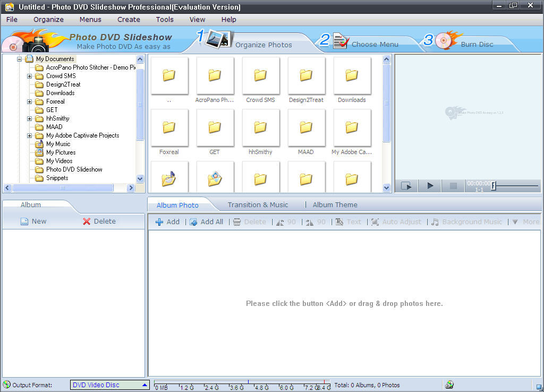This screenshot has width=544, height=392.
Task: Switch to Transition & Music tab
Action: 258,205
